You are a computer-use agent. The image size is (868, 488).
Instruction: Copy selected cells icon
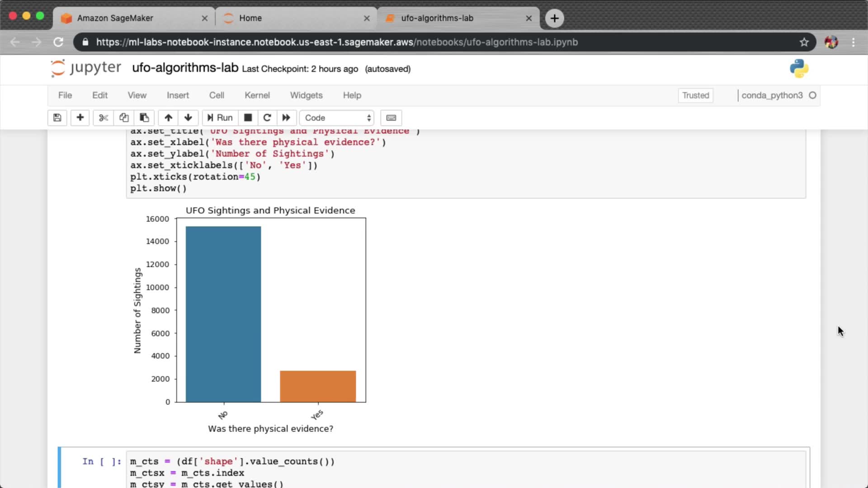(x=124, y=118)
